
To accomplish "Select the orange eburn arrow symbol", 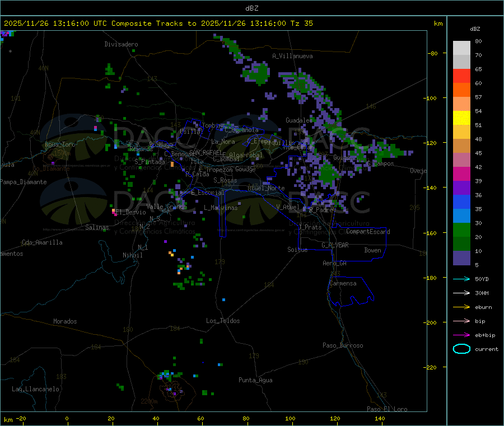I will coord(461,307).
